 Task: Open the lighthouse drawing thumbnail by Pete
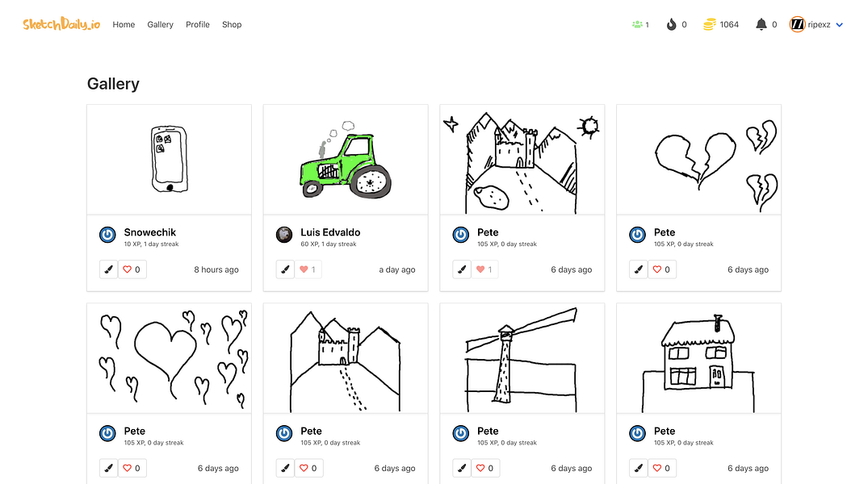click(522, 357)
